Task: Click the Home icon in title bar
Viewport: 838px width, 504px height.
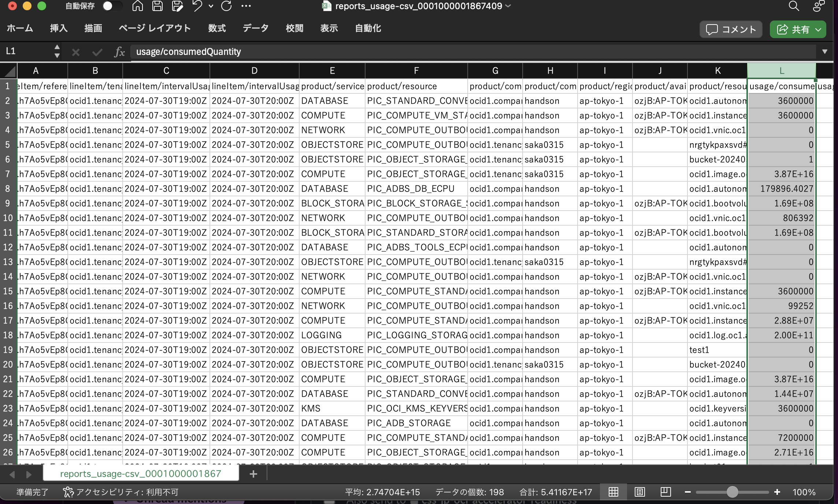Action: click(x=138, y=6)
